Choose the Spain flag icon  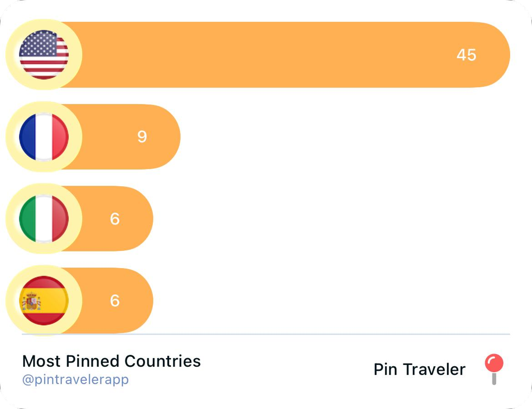point(44,300)
